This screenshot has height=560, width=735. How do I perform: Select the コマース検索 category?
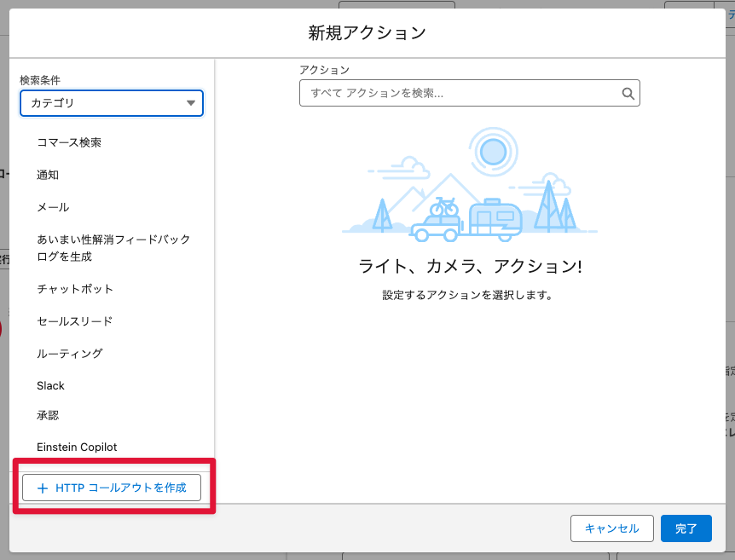pos(69,142)
